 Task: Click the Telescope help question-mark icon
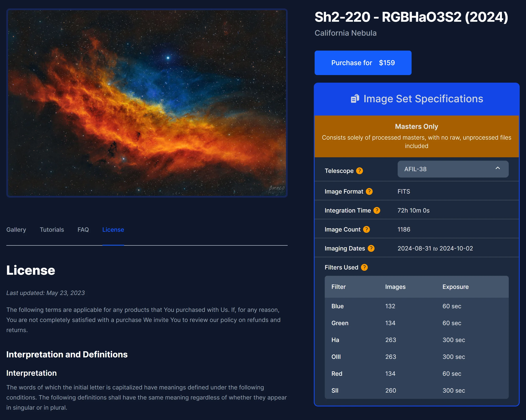pyautogui.click(x=359, y=171)
